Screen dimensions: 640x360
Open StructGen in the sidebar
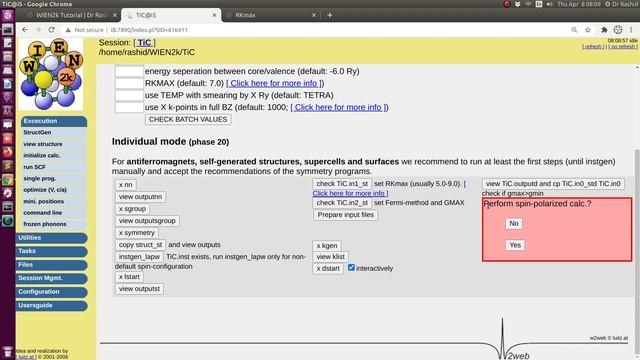(x=37, y=133)
